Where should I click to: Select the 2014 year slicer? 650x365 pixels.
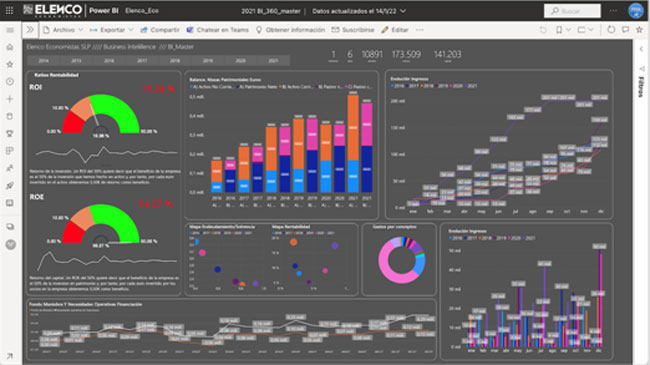click(44, 61)
